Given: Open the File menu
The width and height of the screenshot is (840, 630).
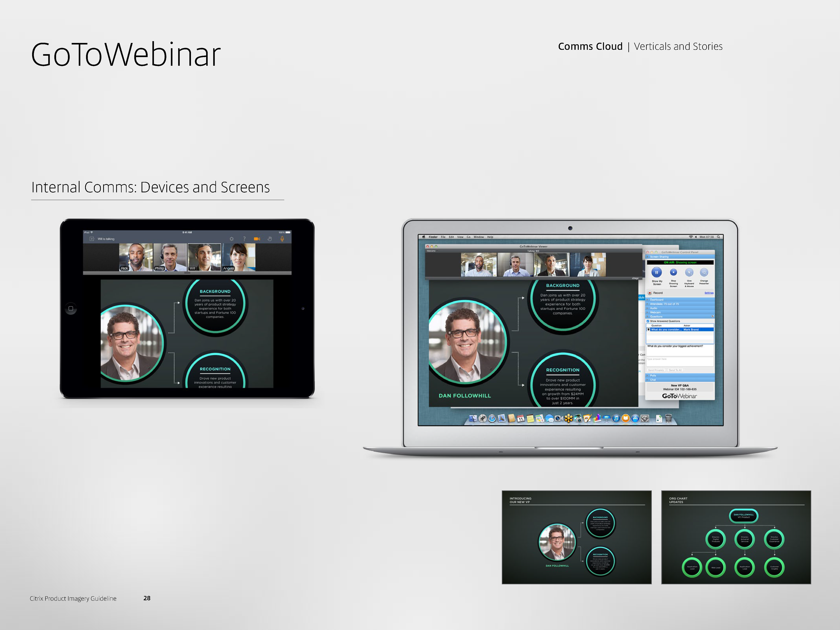Looking at the screenshot, I should (x=443, y=237).
